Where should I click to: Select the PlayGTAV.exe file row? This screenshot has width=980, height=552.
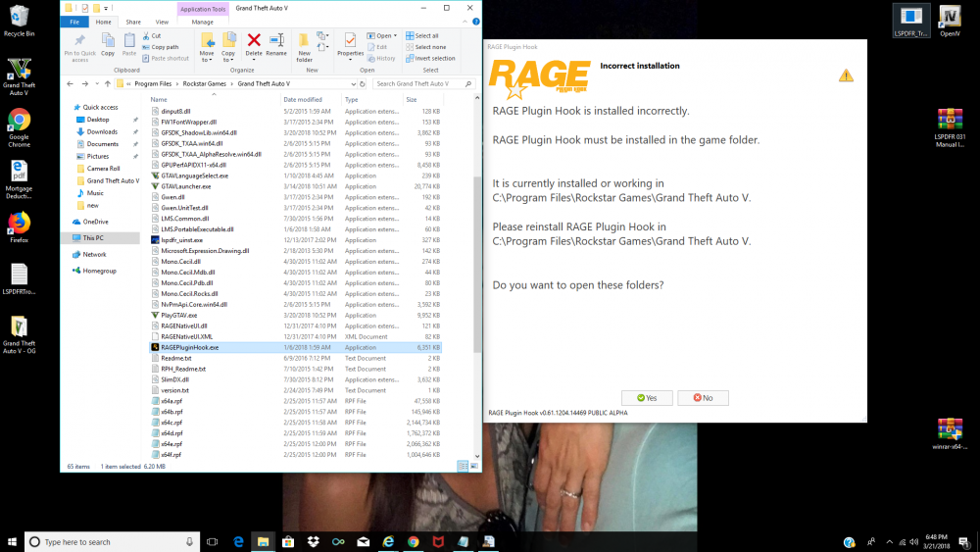click(x=295, y=315)
